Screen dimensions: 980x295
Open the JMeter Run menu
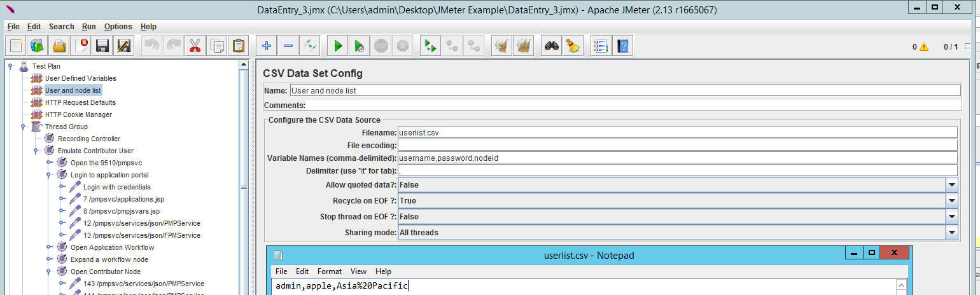tap(89, 27)
